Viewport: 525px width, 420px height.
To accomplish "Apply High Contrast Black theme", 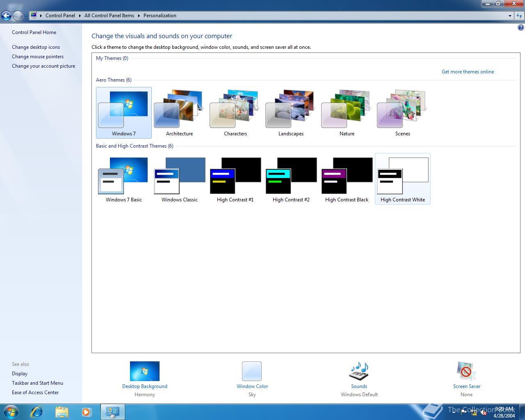I will [347, 179].
